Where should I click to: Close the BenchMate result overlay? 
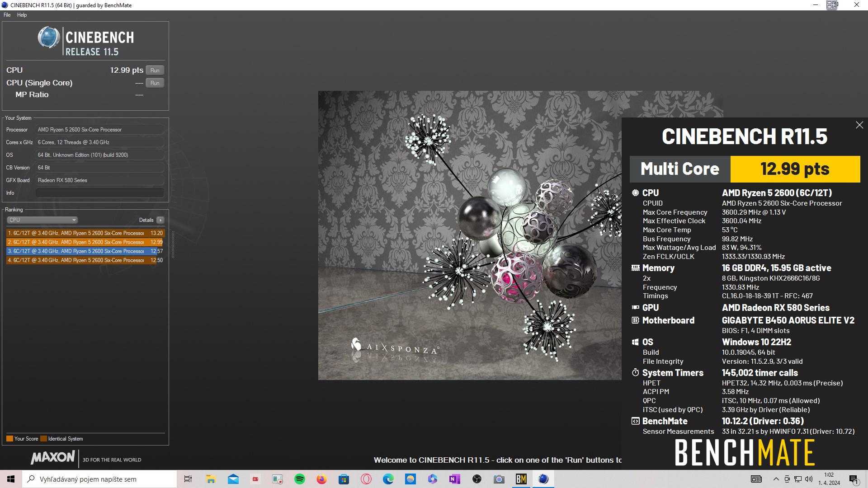click(x=859, y=125)
